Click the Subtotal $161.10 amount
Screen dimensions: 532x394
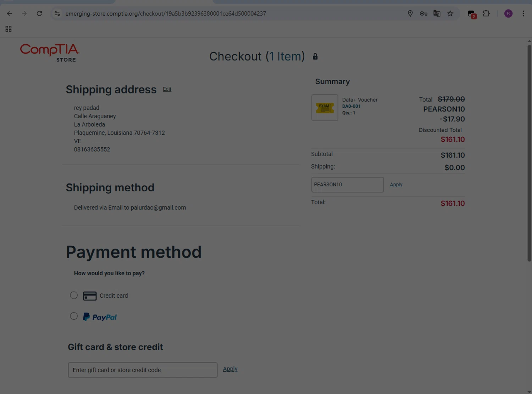[453, 155]
